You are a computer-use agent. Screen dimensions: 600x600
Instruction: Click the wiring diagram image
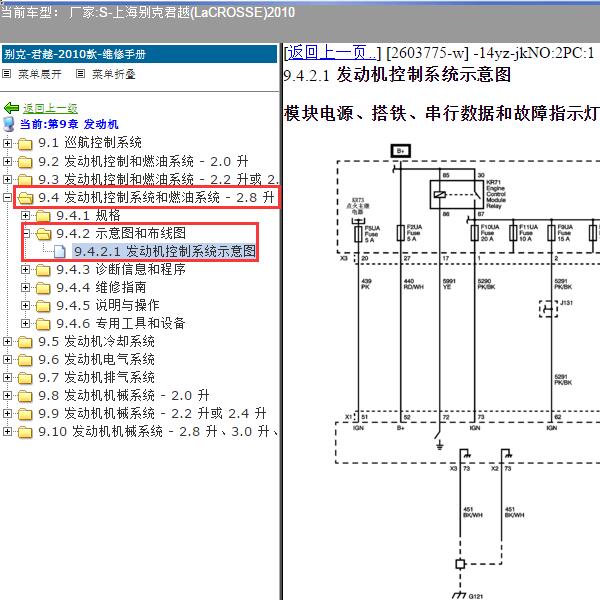468,371
